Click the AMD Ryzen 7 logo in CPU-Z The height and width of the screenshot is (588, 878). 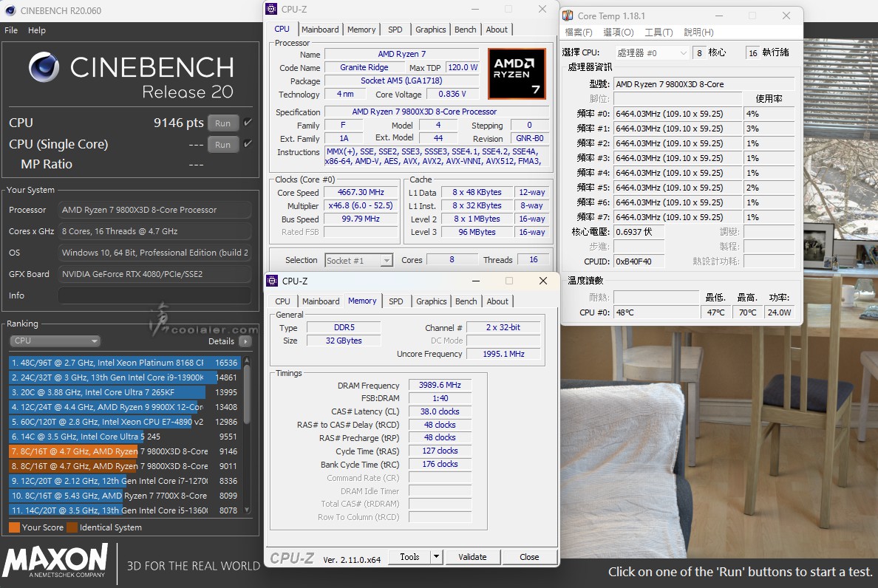517,73
